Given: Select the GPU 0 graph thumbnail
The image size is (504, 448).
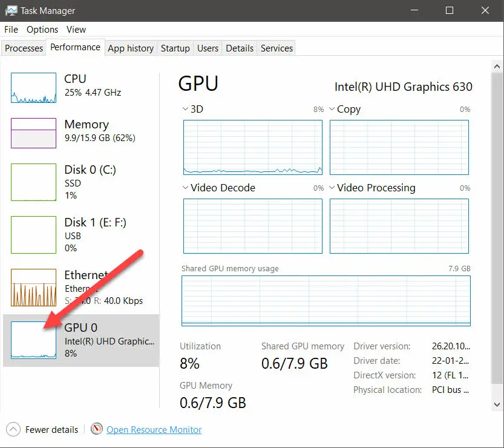Looking at the screenshot, I should pos(33,340).
